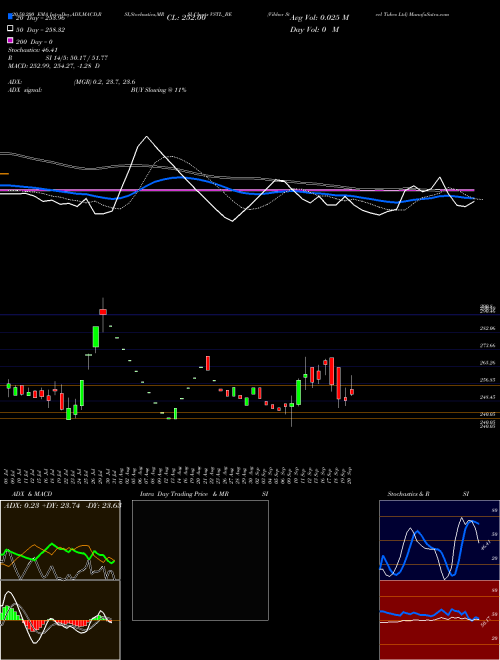This screenshot has width=500, height=660.
Task: Click the last red candlestick on the chart
Action: coord(352,392)
